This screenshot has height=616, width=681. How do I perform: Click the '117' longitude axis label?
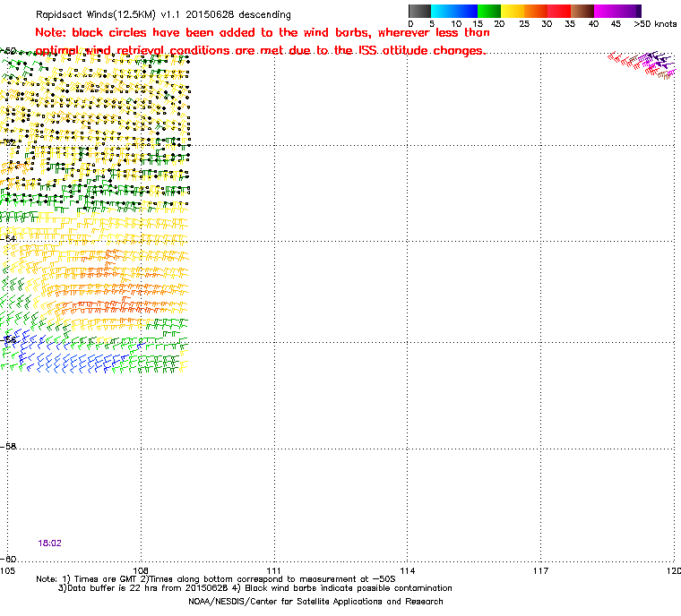pos(540,570)
